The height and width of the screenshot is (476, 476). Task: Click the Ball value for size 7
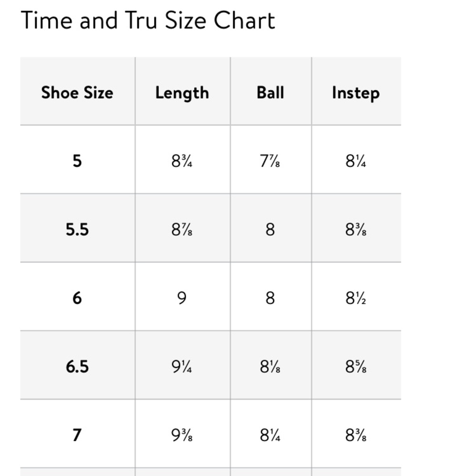[270, 436]
